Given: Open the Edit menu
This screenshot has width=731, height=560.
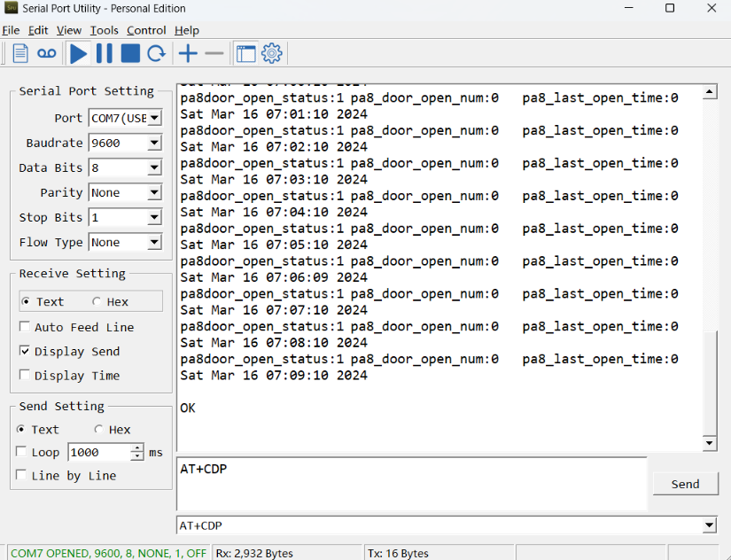Looking at the screenshot, I should click(38, 30).
